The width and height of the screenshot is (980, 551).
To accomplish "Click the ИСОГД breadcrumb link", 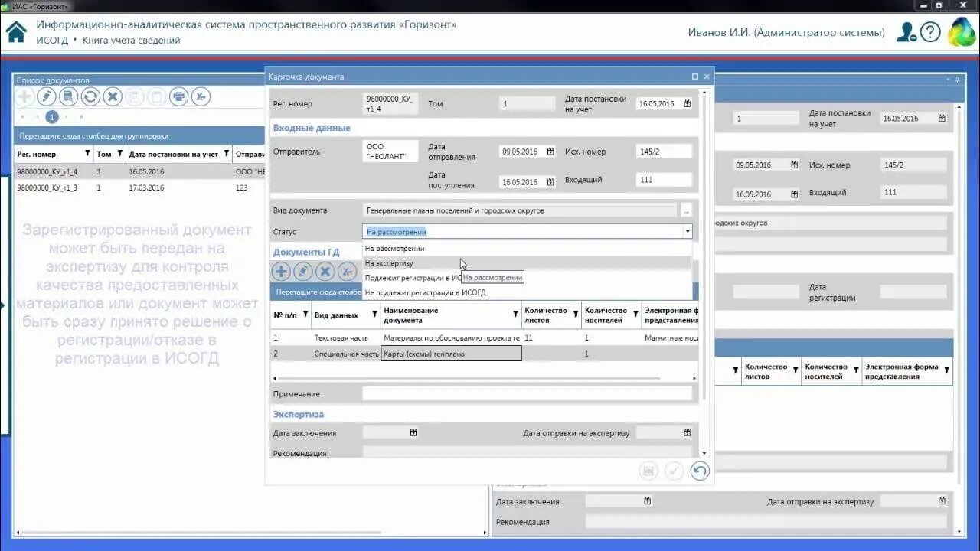I will coord(52,41).
